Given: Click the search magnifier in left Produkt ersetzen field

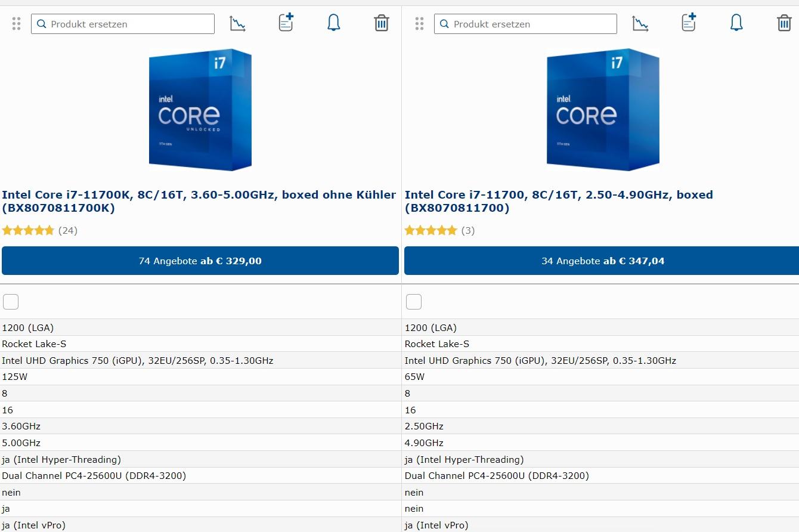Looking at the screenshot, I should click(42, 24).
